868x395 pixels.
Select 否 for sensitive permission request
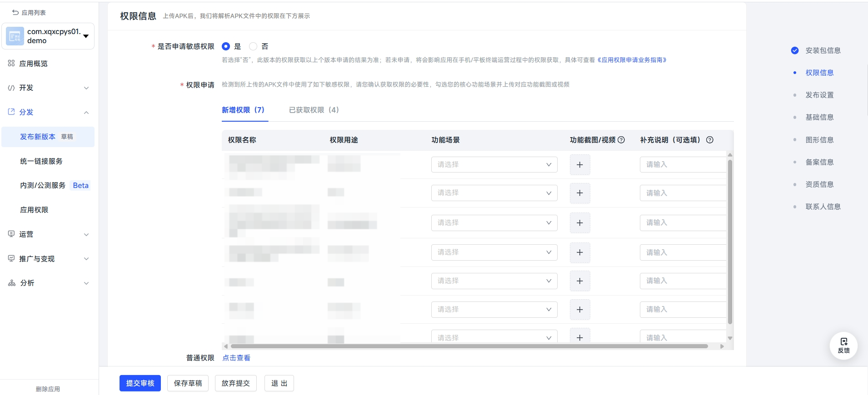tap(253, 46)
